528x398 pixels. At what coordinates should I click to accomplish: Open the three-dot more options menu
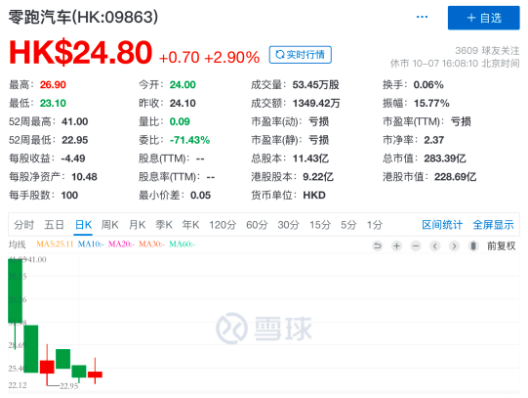click(x=422, y=17)
